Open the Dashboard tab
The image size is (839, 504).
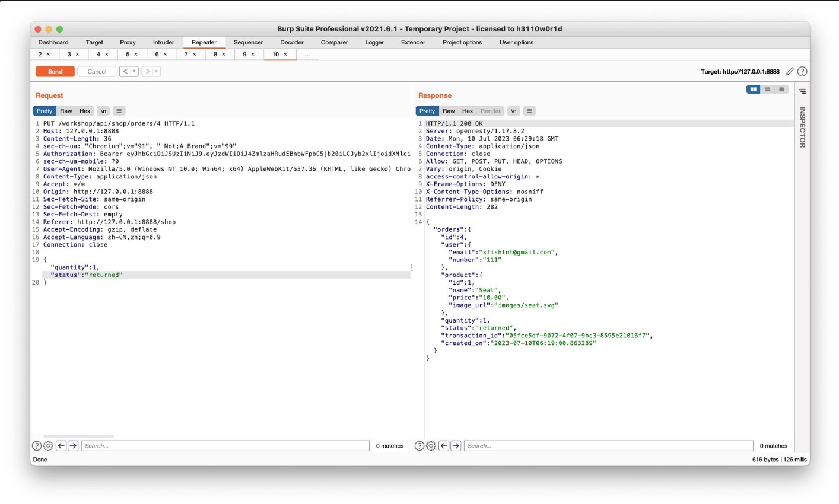pyautogui.click(x=53, y=43)
